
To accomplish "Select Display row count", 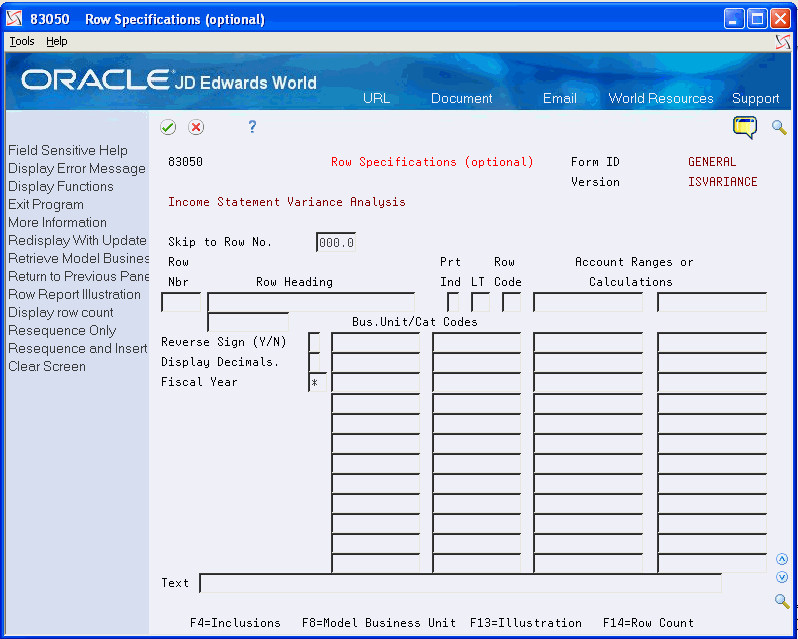I will (61, 312).
